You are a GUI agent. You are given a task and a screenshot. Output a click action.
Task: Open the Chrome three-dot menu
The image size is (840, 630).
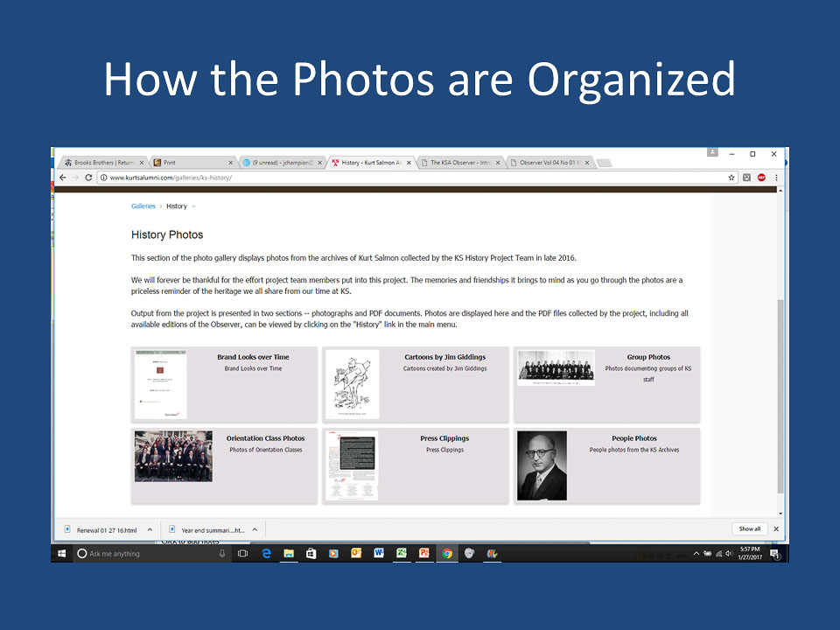click(x=776, y=178)
